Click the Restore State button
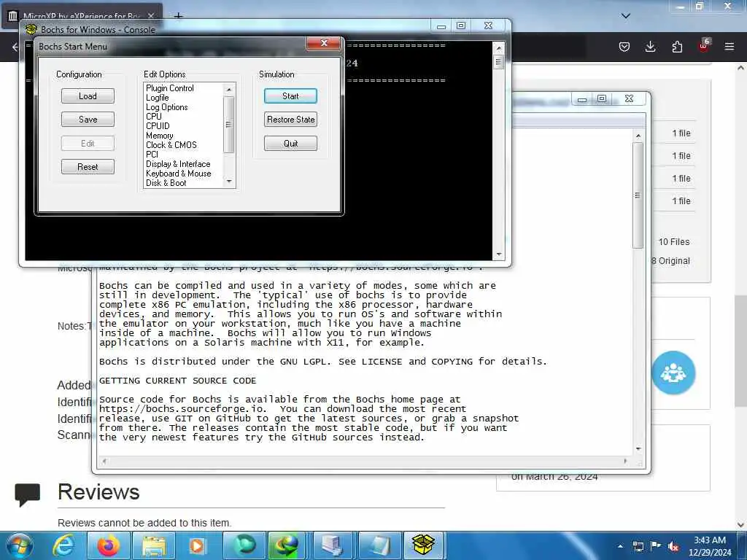747x560 pixels. click(290, 120)
